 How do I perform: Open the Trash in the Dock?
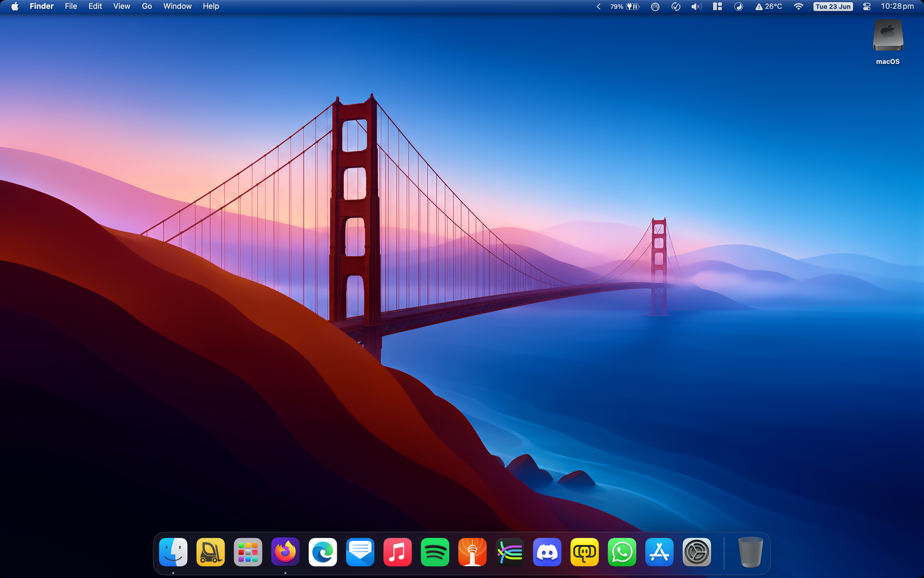click(x=750, y=552)
